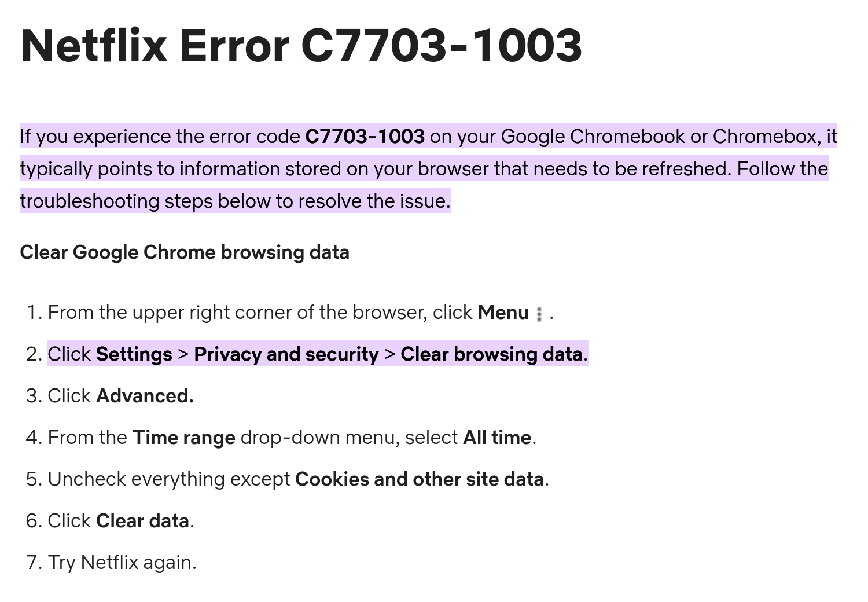Click the three-dot Menu icon in step 1

(539, 314)
